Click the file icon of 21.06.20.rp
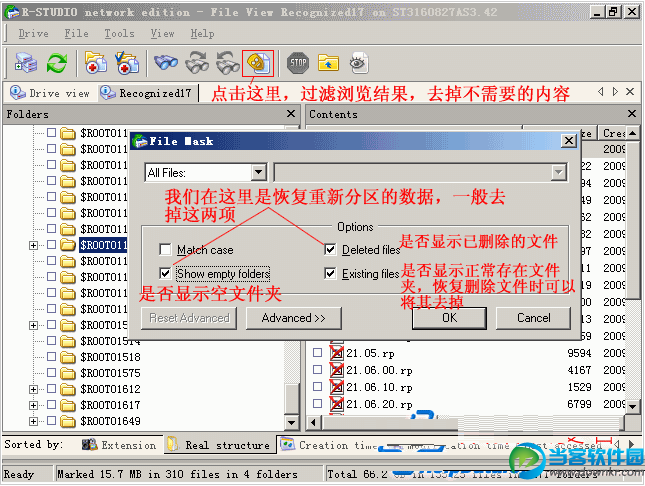The height and width of the screenshot is (486, 645). pos(336,404)
